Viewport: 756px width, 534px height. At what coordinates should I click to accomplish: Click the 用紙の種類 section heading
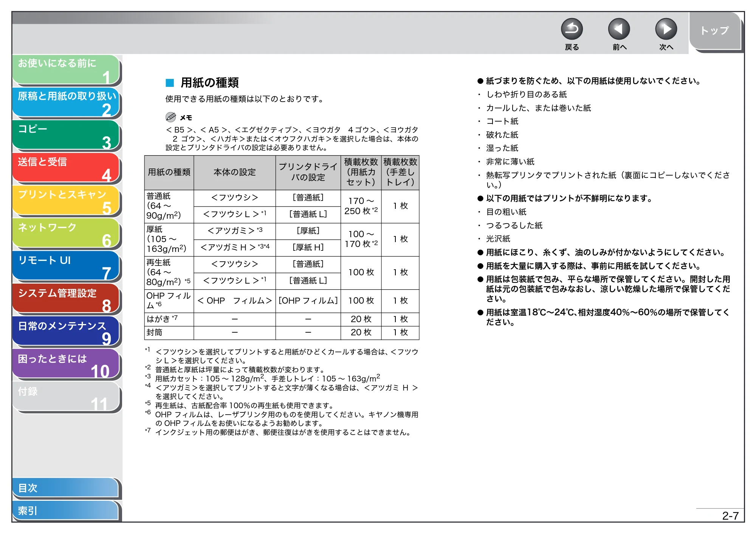pos(209,82)
